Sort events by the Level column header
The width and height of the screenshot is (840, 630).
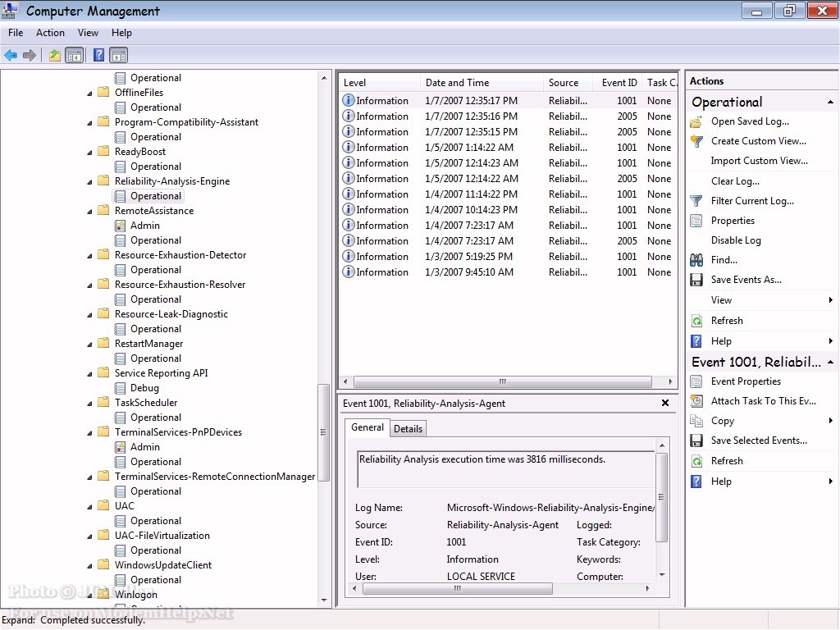[x=379, y=83]
